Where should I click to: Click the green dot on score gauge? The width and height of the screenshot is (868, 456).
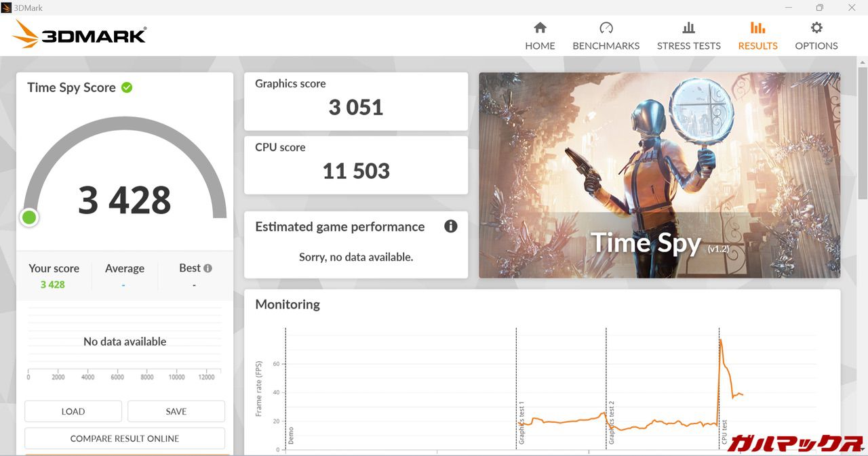point(29,217)
